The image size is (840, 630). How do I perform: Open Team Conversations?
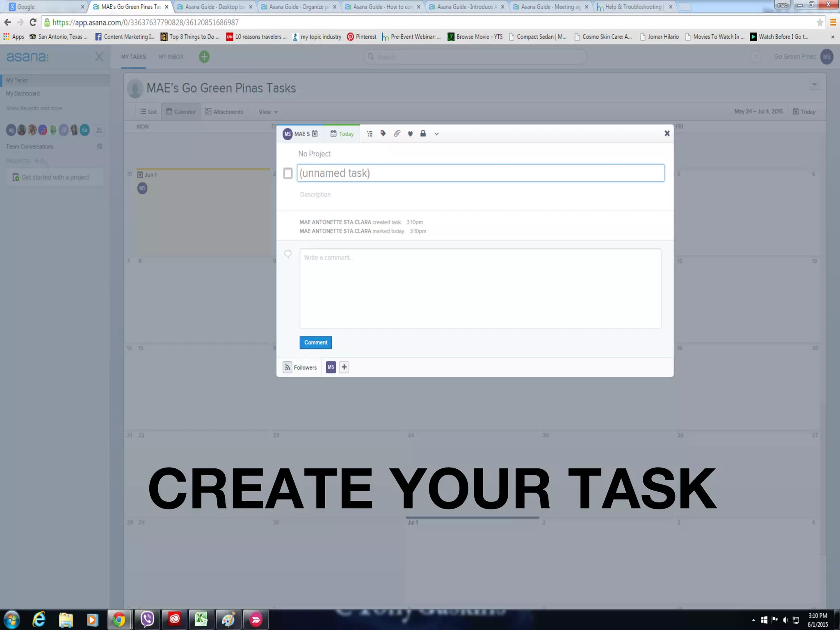point(30,146)
